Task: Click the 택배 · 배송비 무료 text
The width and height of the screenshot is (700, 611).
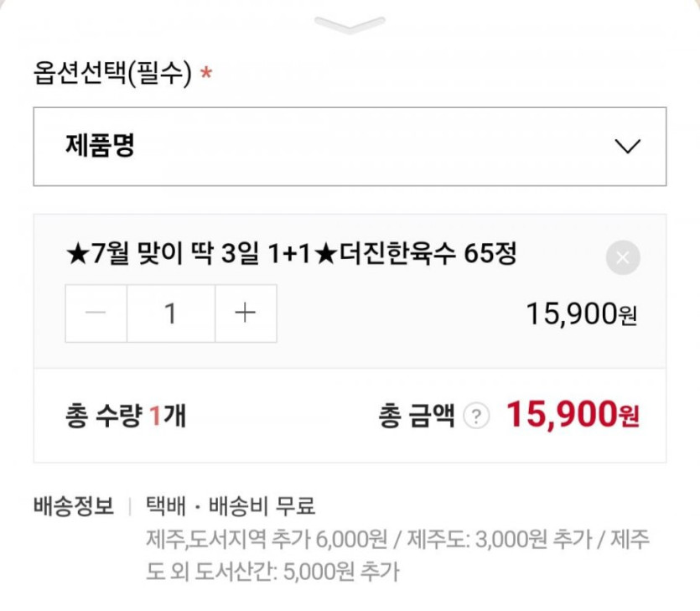Action: coord(231,506)
